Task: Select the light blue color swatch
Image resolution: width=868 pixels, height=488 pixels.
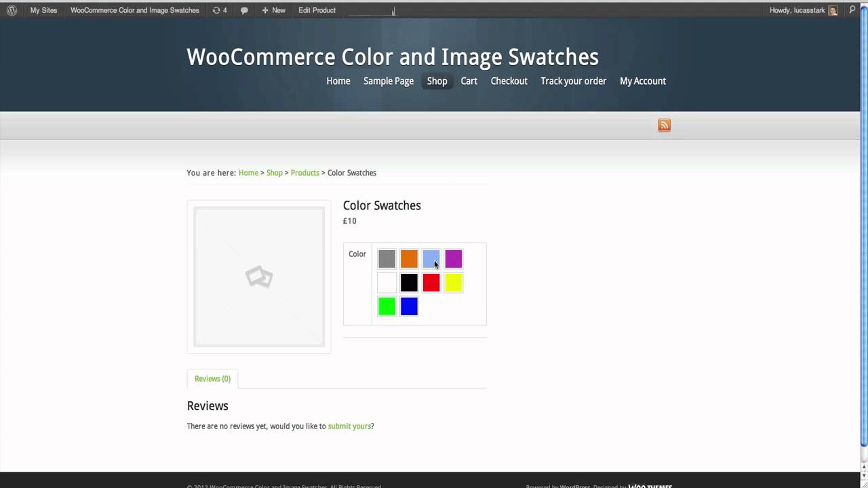Action: [x=431, y=259]
